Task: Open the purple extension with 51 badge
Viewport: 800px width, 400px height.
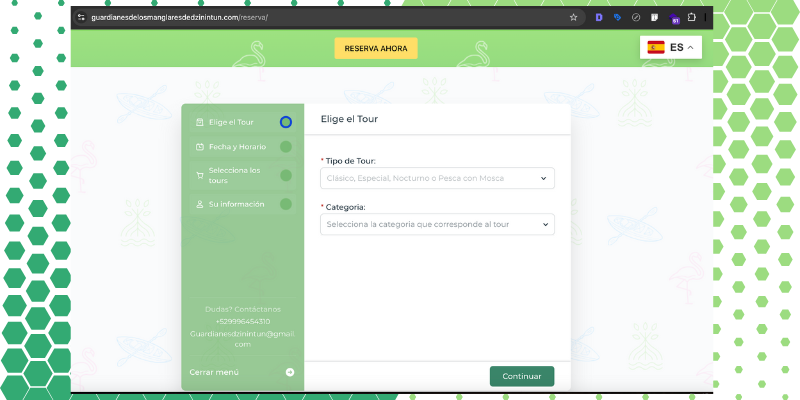Action: [675, 18]
